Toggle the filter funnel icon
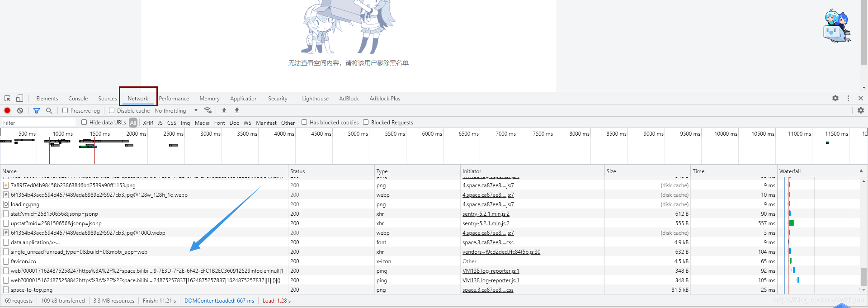Viewport: 868px width, 308px height. coord(37,110)
